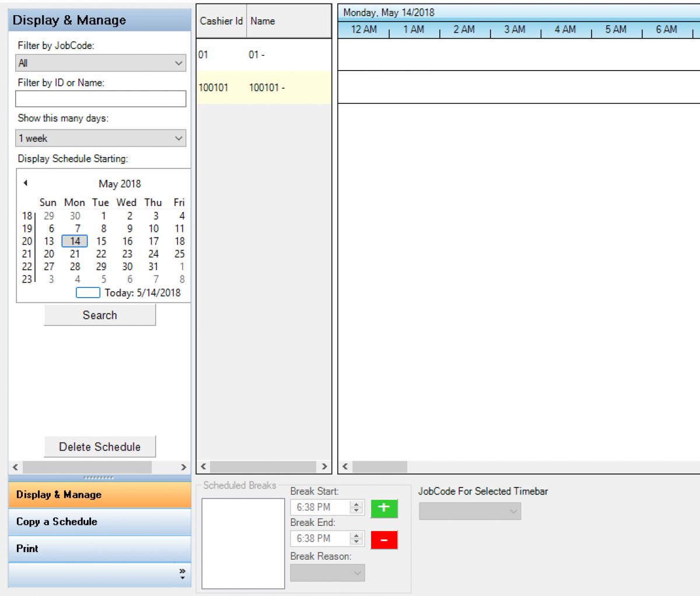This screenshot has height=596, width=700.
Task: Click the right arrow on the cashier list scrollbar
Action: [324, 467]
